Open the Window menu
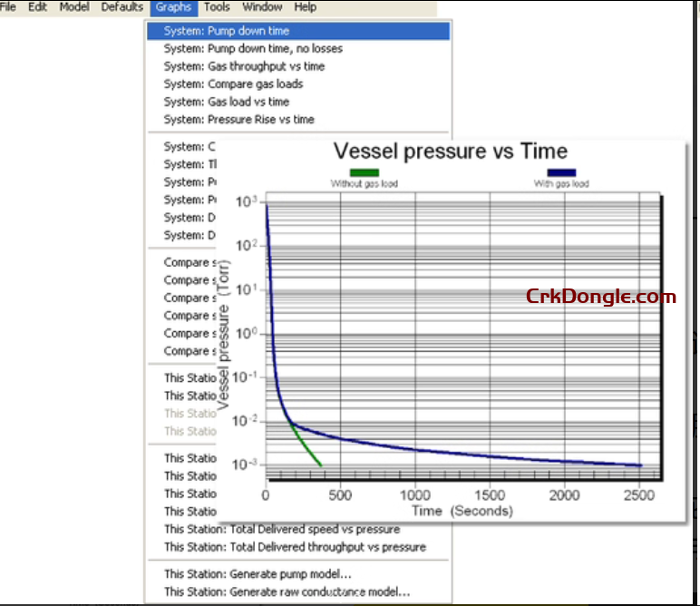The image size is (700, 606). [x=262, y=7]
